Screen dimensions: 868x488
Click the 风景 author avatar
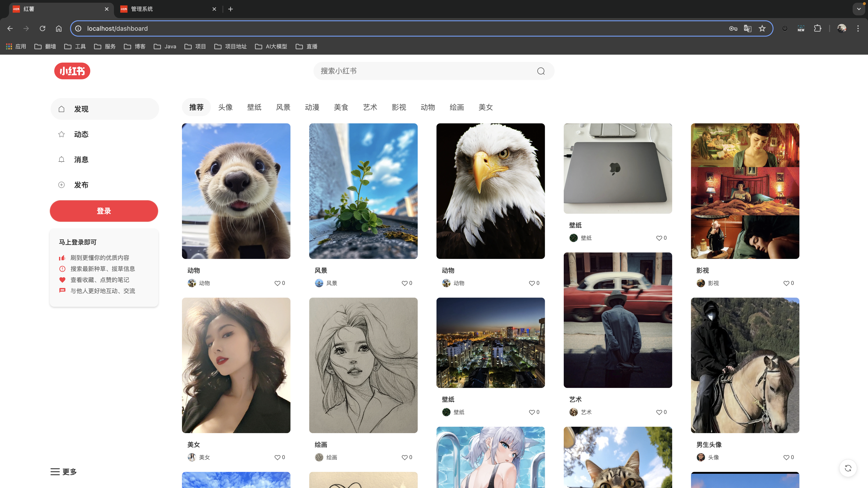coord(319,283)
